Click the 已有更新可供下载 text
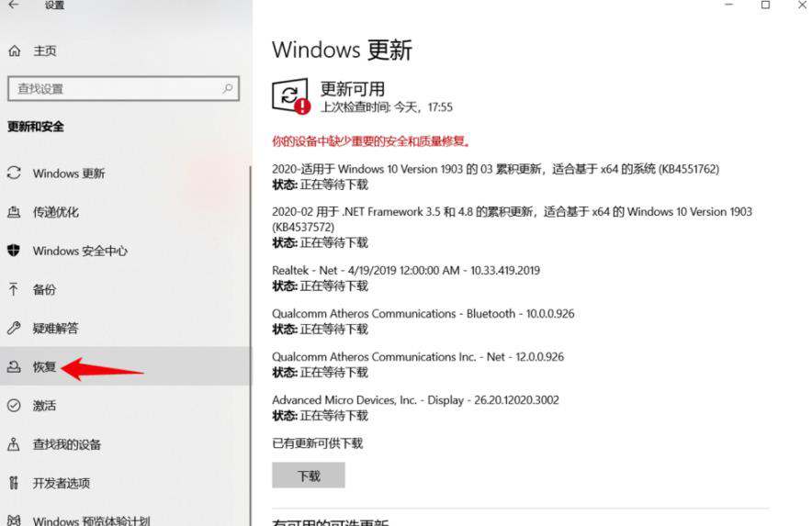812x526 pixels. [318, 443]
